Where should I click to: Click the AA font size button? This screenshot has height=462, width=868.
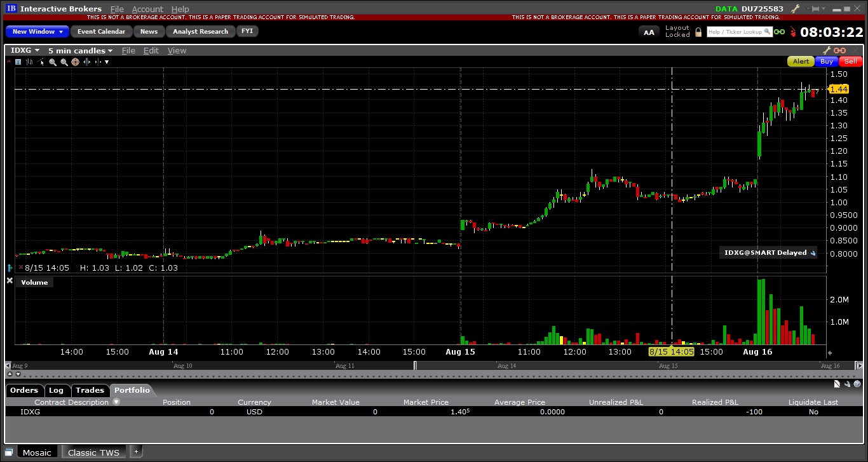click(649, 32)
